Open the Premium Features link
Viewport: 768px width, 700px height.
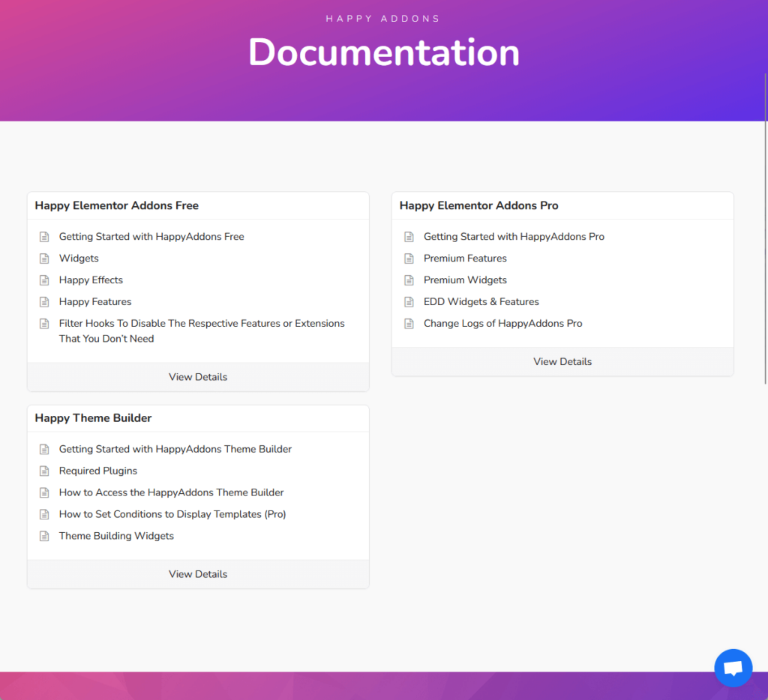pyautogui.click(x=465, y=258)
